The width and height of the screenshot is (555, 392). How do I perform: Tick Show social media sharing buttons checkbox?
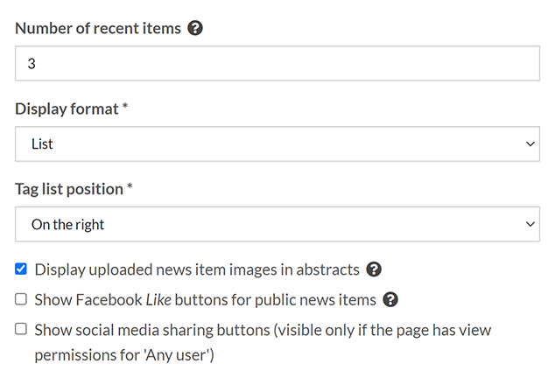[21, 330]
